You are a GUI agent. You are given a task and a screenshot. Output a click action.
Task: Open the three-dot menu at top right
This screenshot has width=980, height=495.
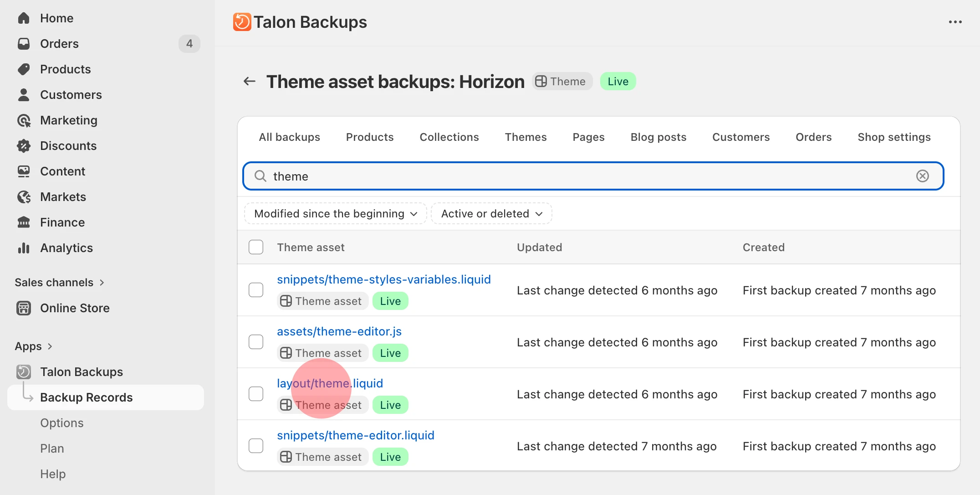click(x=955, y=22)
